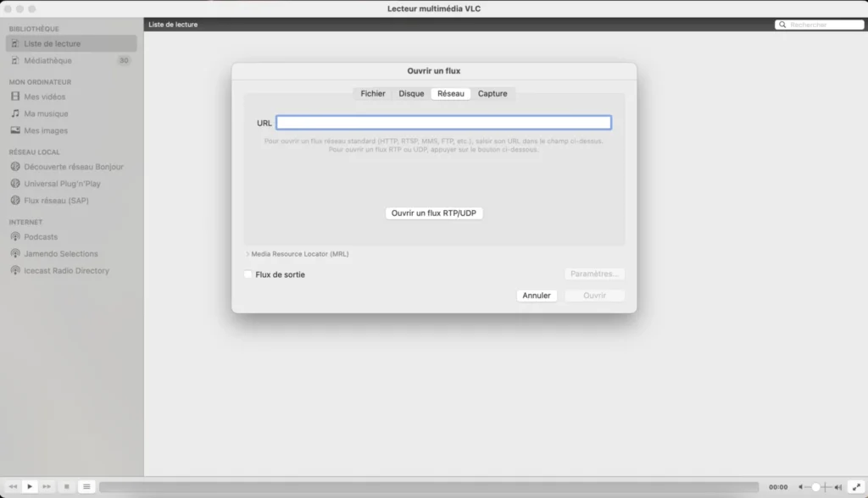Select the Réseau tab
The width and height of the screenshot is (868, 498).
pyautogui.click(x=451, y=93)
